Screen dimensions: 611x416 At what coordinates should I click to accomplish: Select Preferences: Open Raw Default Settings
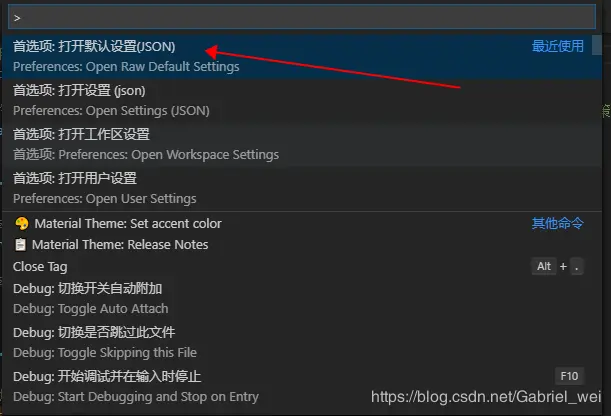coord(302,57)
